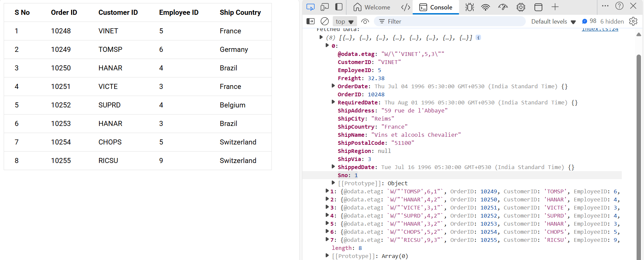
Task: Click inside the console Filter field
Action: pos(451,22)
